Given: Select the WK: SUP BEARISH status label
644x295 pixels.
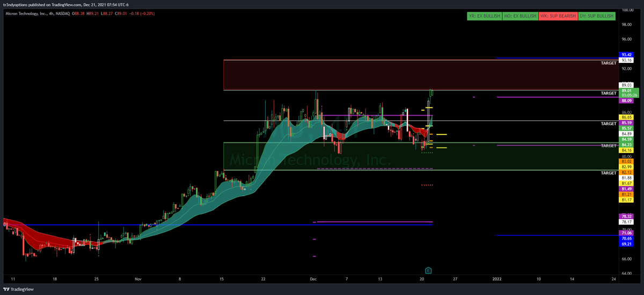Looking at the screenshot, I should pos(558,16).
